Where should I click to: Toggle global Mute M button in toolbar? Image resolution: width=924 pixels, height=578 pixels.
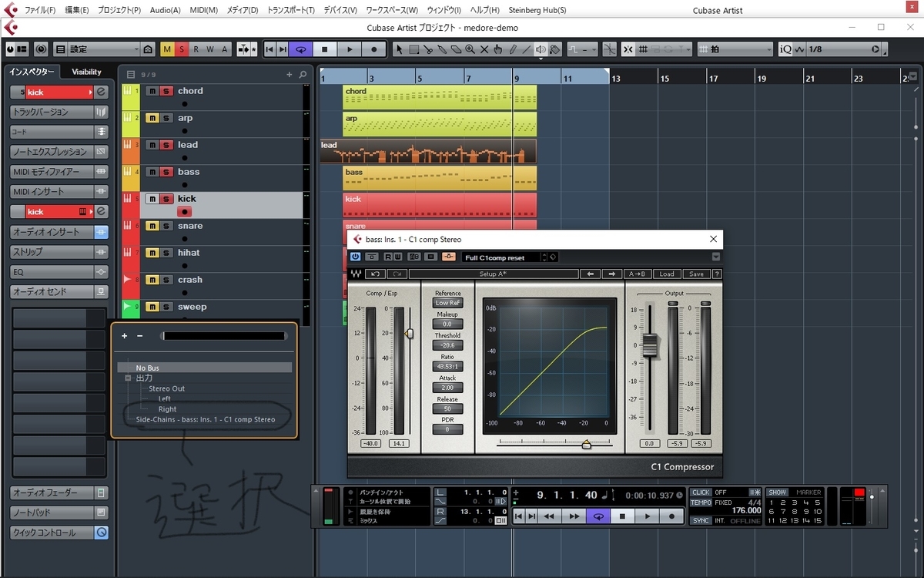(x=167, y=49)
